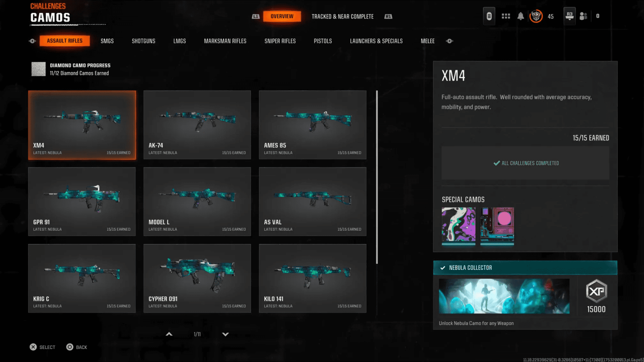Select the purple swirl special camo swatch
Viewport: 644px width, 362px height.
[459, 225]
